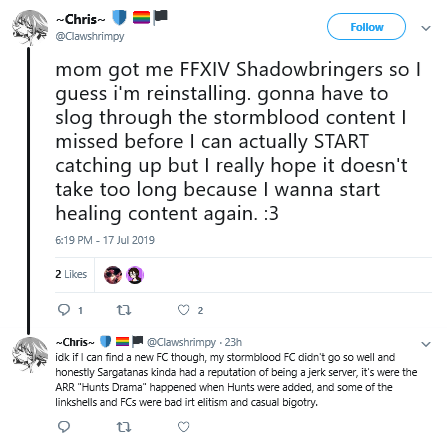Viewport: 447px width, 438px height.
Task: Retweet the main Shadowbringers tweet
Action: tap(124, 310)
